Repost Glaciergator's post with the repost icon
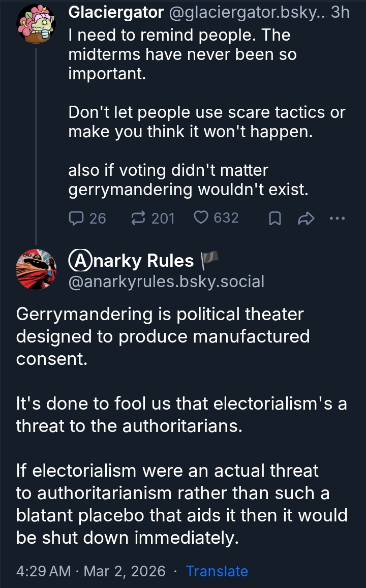This screenshot has height=588, width=366. click(x=138, y=219)
